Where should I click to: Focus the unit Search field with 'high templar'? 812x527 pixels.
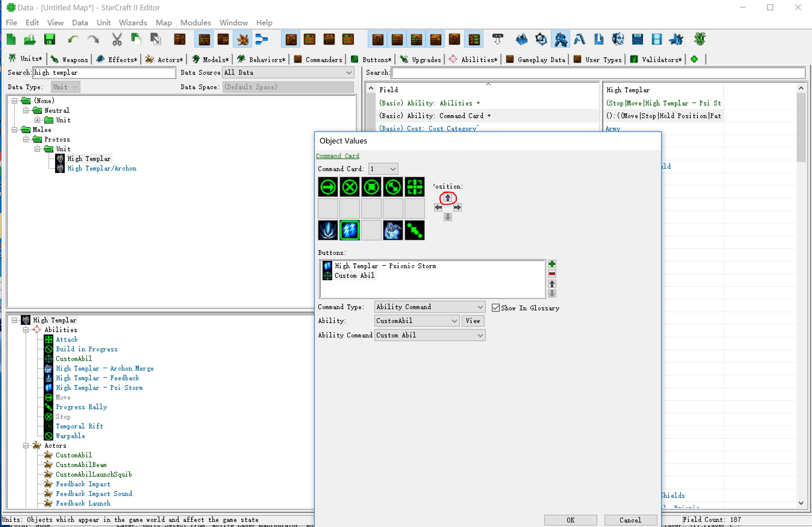105,72
